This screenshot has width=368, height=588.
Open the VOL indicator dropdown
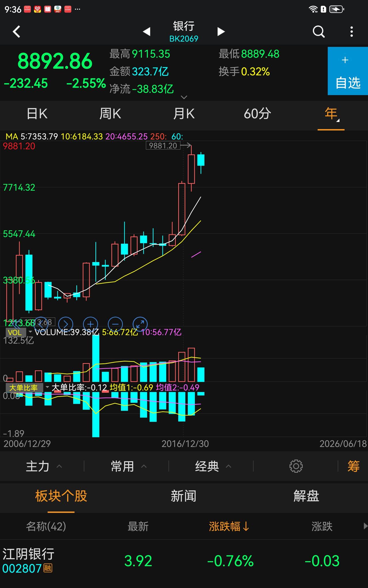click(x=19, y=332)
